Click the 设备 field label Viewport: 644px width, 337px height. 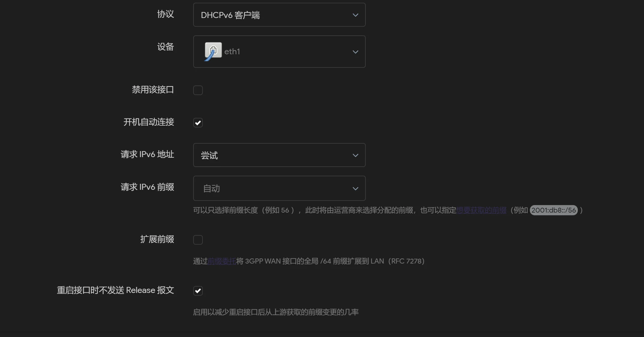click(x=166, y=47)
